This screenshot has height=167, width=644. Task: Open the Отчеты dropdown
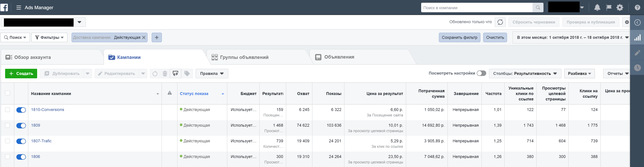tap(617, 74)
